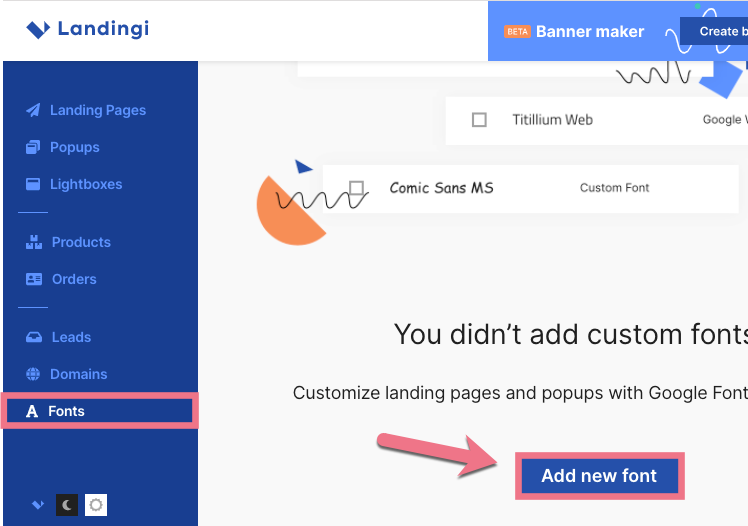Click Google font type label beside Titillium Web
Screen dimensions: 748x526
point(725,120)
